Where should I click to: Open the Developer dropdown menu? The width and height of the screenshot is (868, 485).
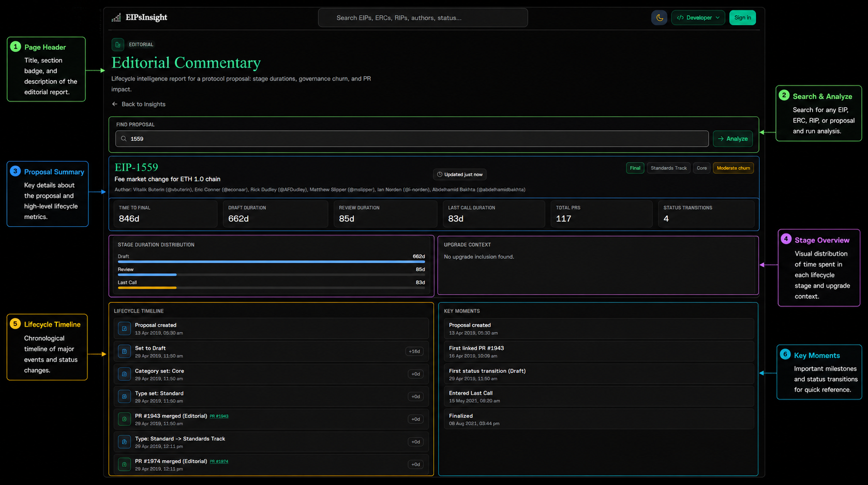pos(698,18)
